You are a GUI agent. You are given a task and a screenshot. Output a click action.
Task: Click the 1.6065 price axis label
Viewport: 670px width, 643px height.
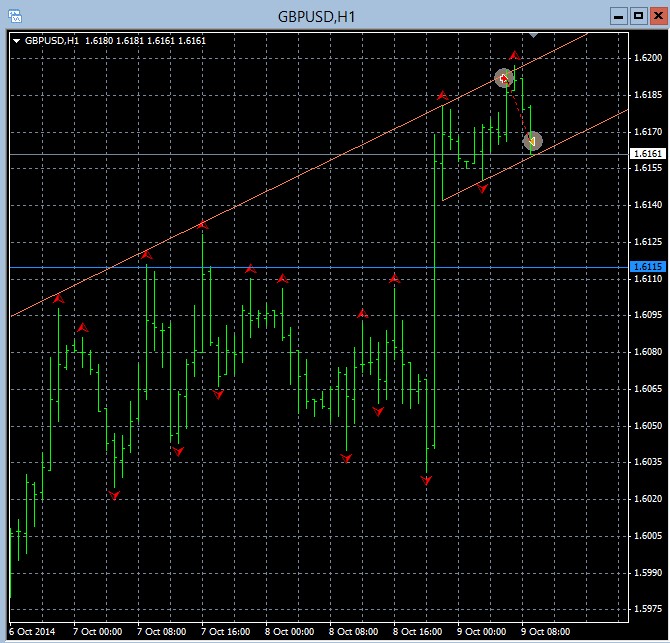tap(648, 389)
